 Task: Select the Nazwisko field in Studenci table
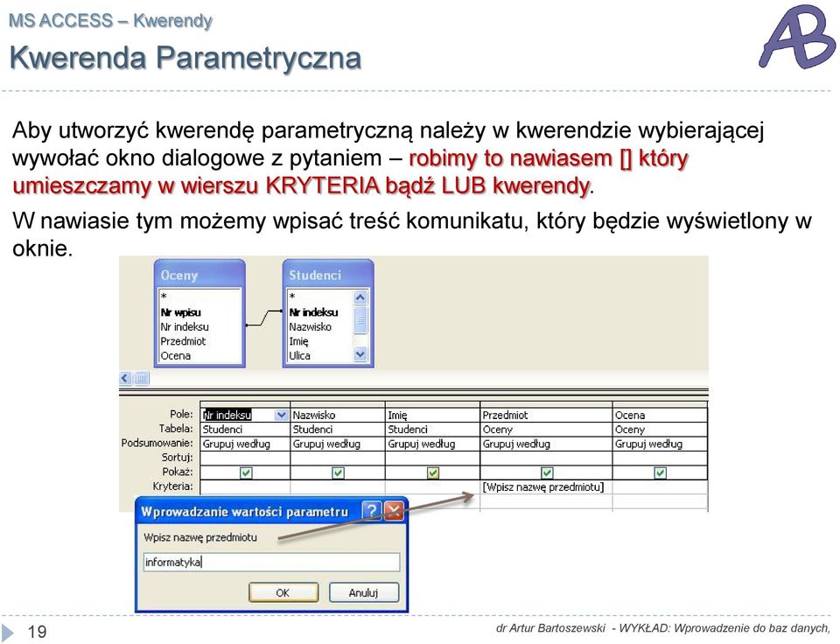(x=310, y=327)
